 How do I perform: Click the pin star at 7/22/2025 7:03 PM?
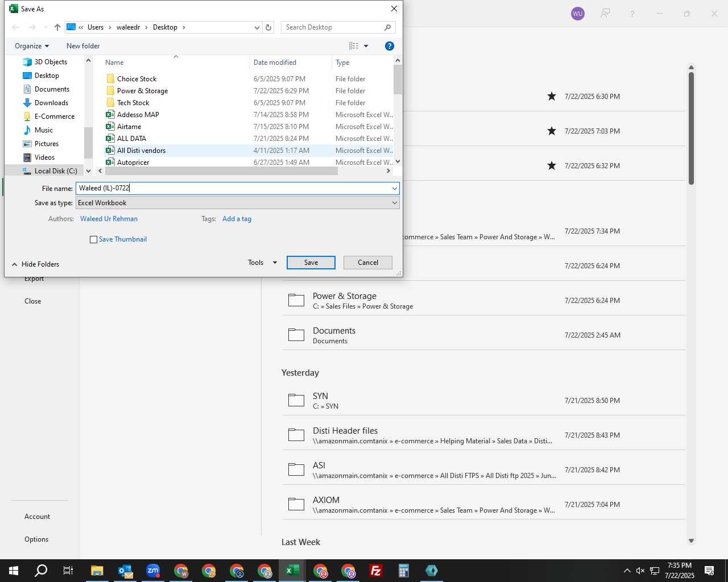552,131
